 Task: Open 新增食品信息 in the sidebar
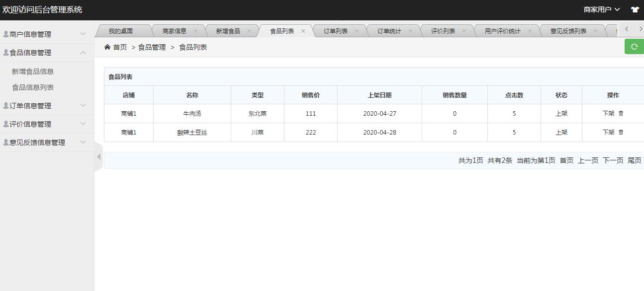[33, 72]
